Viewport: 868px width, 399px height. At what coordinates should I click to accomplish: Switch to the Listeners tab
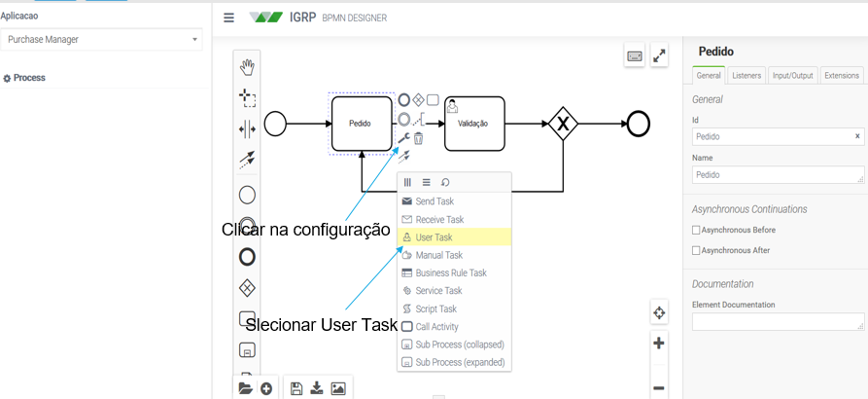pos(746,75)
